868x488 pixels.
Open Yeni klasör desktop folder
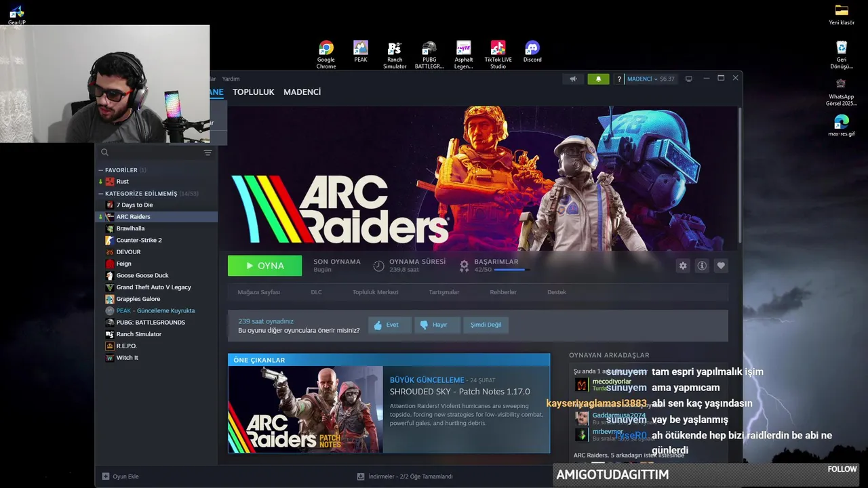point(842,14)
